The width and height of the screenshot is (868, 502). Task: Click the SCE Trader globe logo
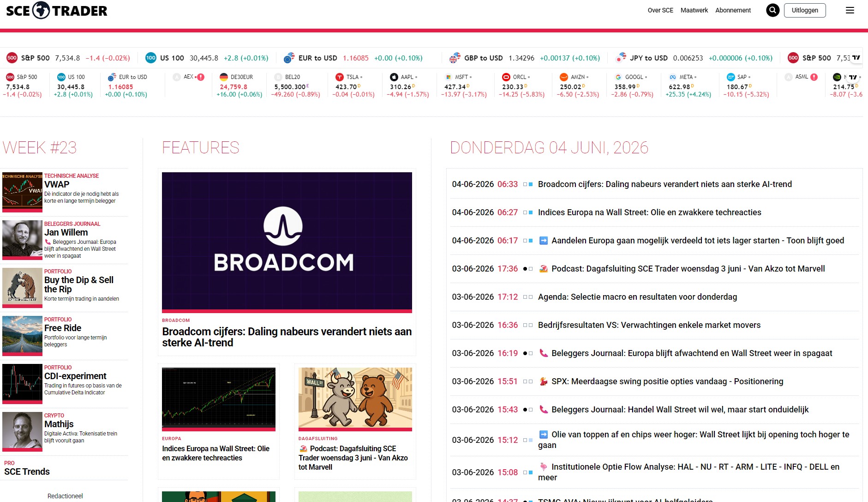[41, 10]
